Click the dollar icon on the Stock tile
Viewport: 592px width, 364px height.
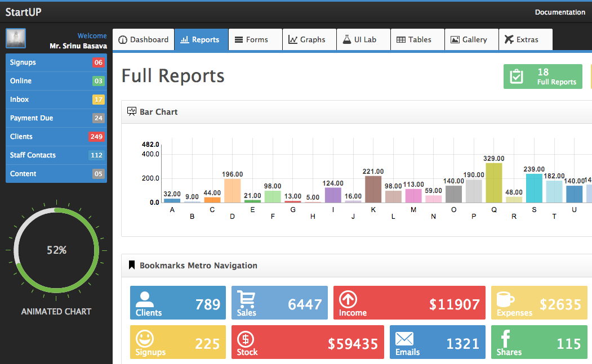point(246,338)
